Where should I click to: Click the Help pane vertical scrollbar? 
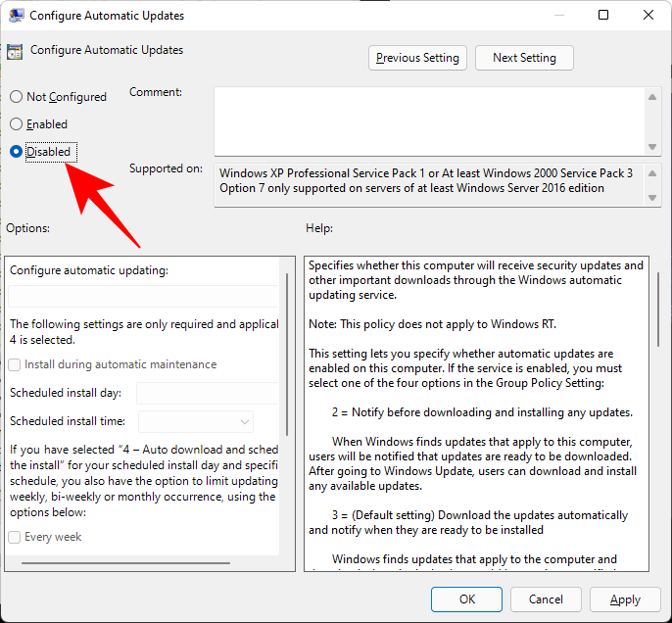click(x=658, y=310)
